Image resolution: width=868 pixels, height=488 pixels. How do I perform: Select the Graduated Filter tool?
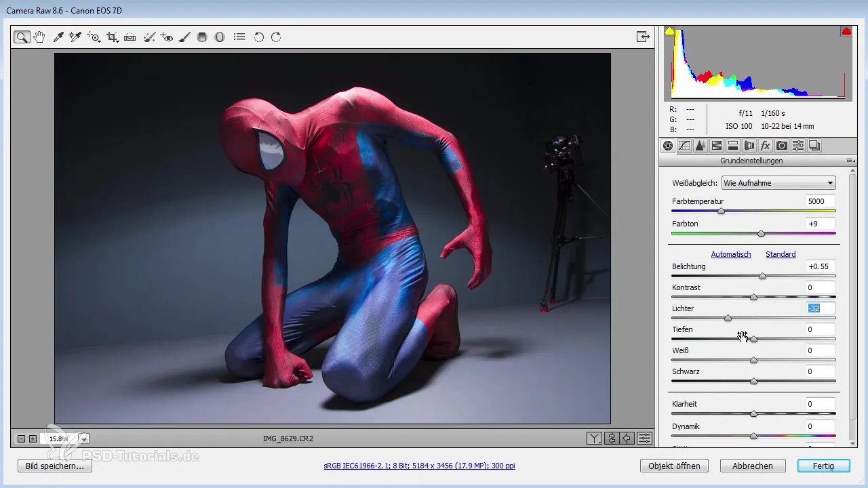pos(201,37)
